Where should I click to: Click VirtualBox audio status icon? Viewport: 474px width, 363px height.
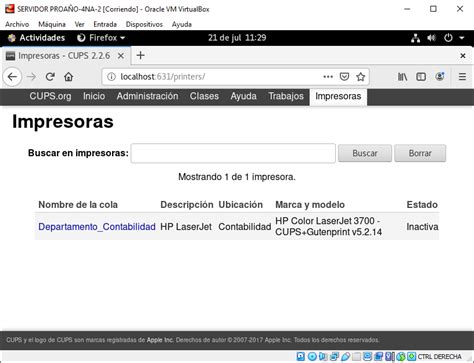pos(323,357)
